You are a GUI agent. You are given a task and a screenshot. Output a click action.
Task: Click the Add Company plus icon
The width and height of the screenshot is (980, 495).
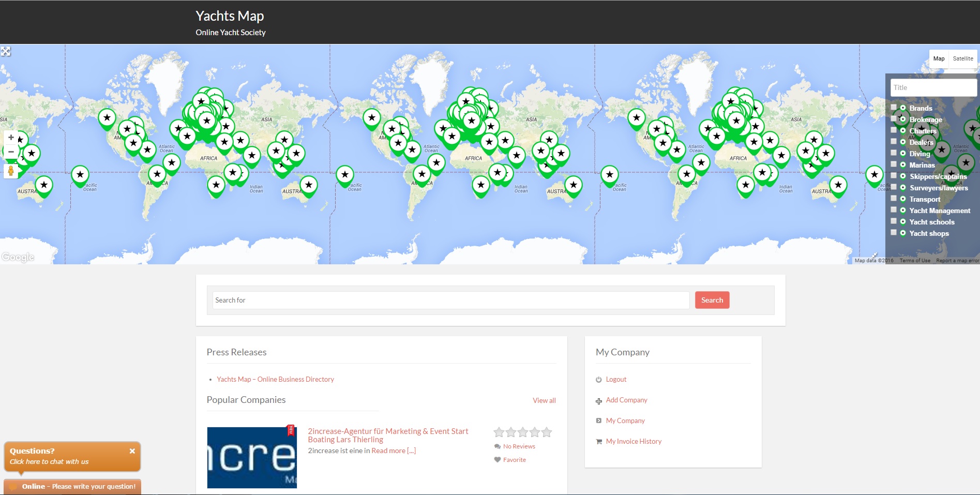pos(598,401)
